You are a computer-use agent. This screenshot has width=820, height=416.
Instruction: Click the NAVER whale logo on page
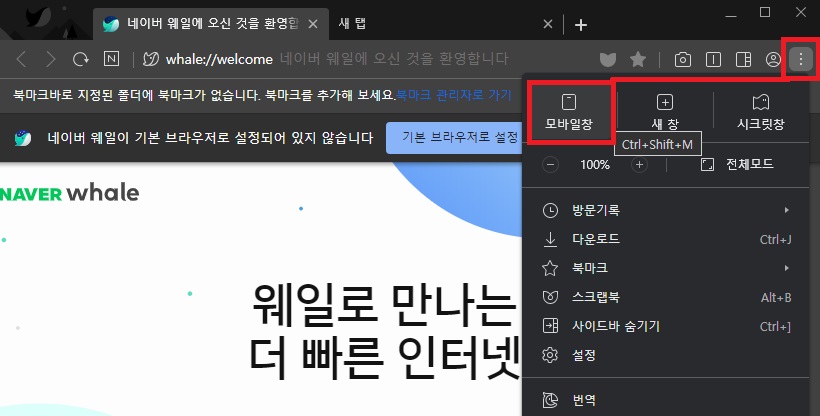pyautogui.click(x=70, y=193)
